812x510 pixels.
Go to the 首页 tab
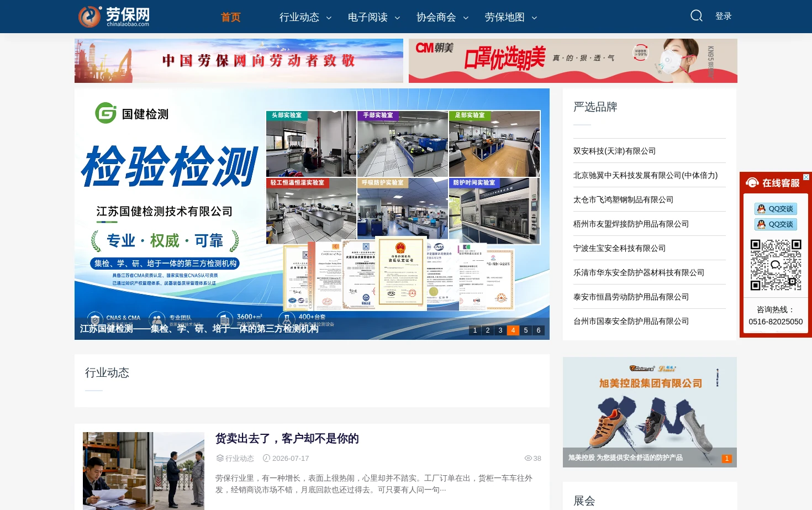(231, 17)
